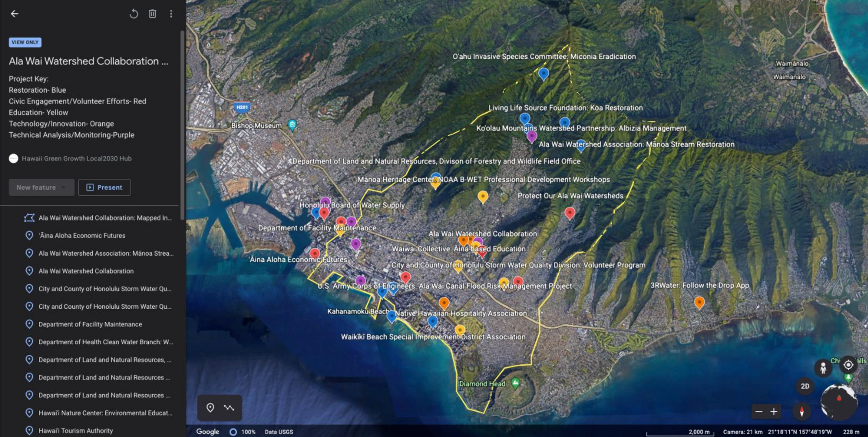Choose the draw line or shape tool
Screen dimensions: 868x437
coord(229,408)
